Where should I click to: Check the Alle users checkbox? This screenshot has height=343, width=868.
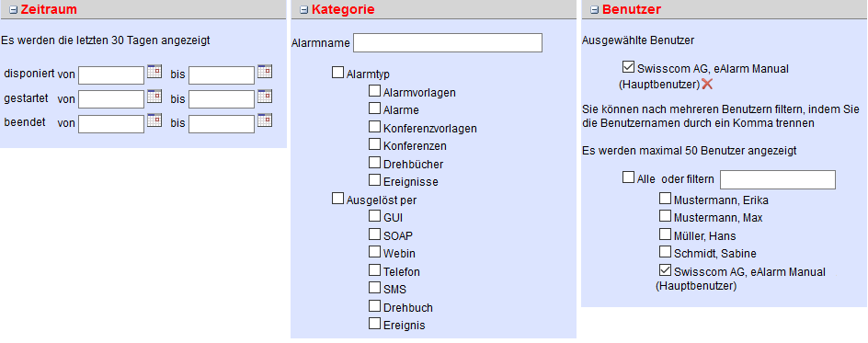coord(628,177)
